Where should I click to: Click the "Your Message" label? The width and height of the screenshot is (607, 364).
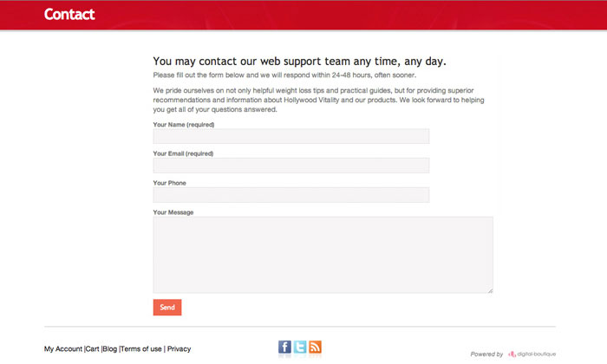click(173, 212)
